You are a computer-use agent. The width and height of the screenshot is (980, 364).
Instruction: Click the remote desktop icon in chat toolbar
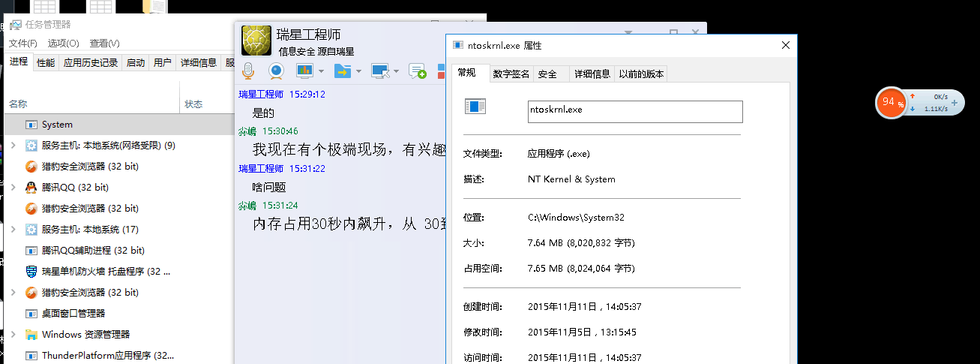point(380,71)
